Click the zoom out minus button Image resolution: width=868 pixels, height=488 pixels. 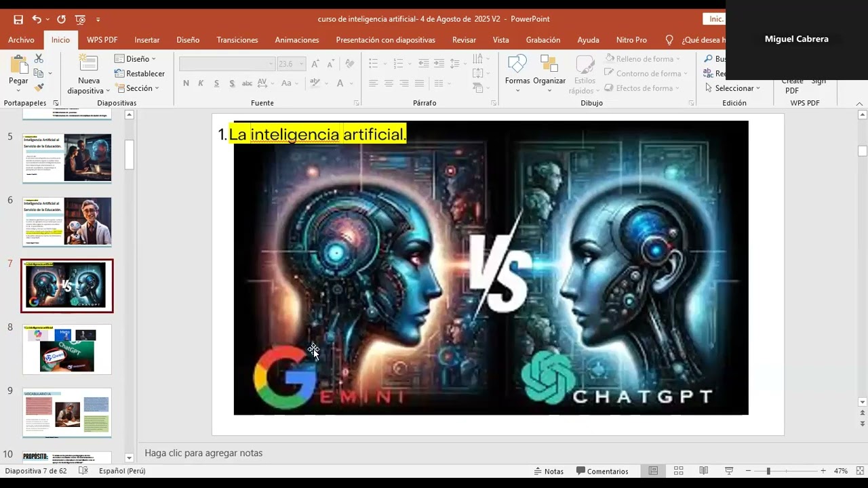(x=748, y=471)
